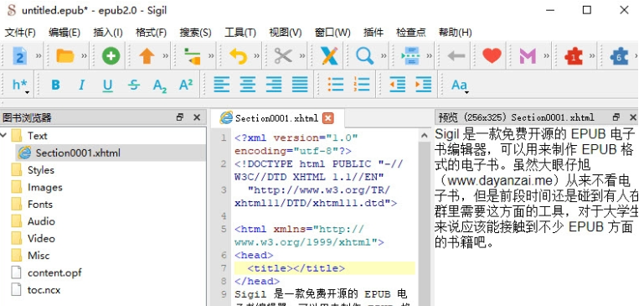Run plugin 6 blue puzzle icon
The image size is (644, 306).
pos(620,55)
